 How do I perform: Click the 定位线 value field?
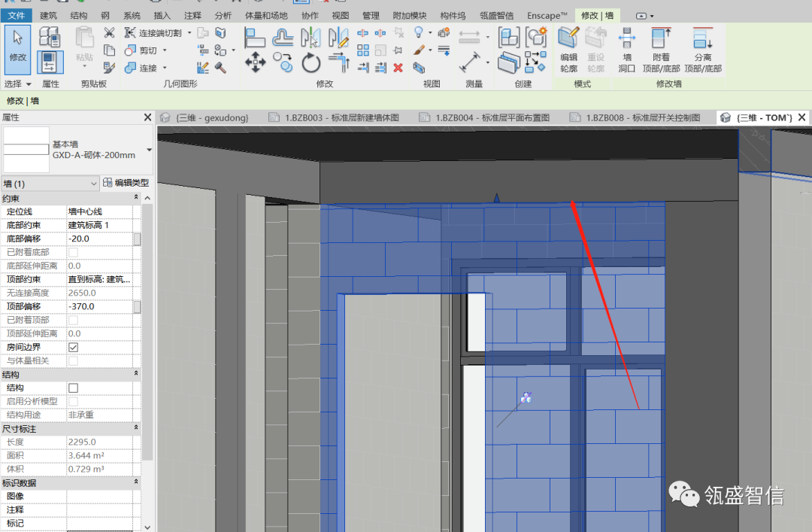[x=99, y=211]
